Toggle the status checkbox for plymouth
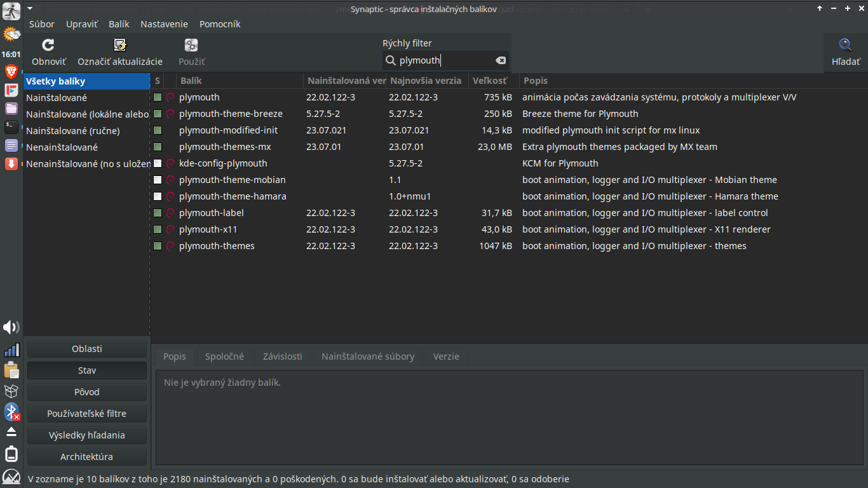Viewport: 868px width, 488px height. pos(158,97)
